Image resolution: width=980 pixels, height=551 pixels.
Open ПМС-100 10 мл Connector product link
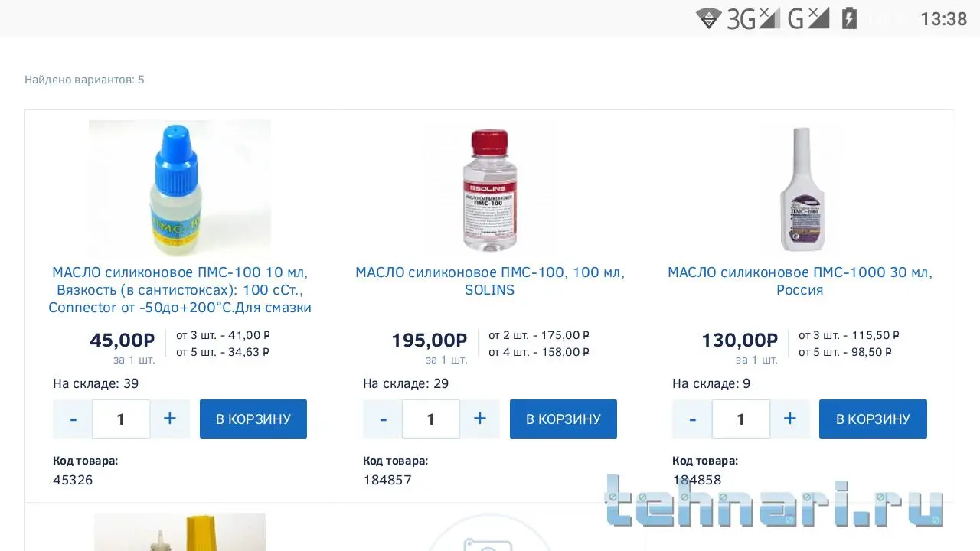coord(180,290)
